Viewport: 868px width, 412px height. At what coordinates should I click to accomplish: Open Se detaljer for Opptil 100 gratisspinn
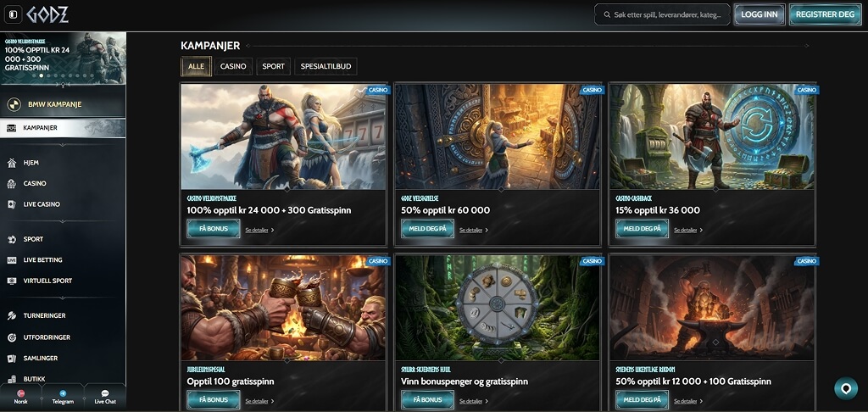click(259, 401)
